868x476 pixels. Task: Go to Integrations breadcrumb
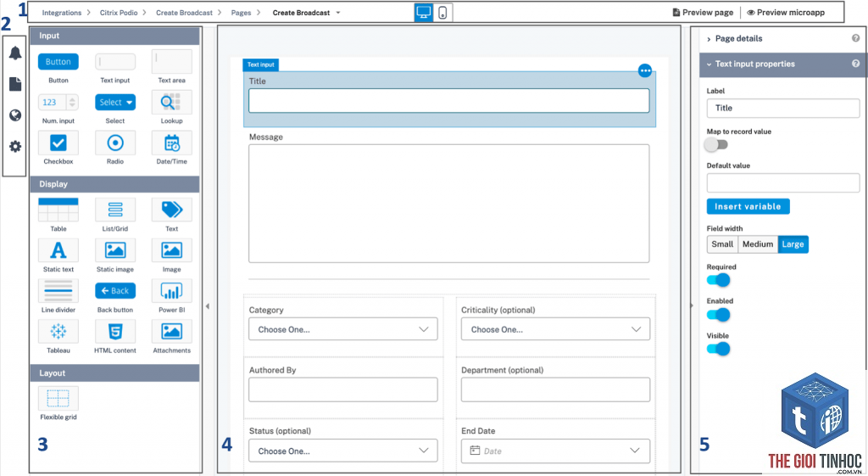point(61,13)
